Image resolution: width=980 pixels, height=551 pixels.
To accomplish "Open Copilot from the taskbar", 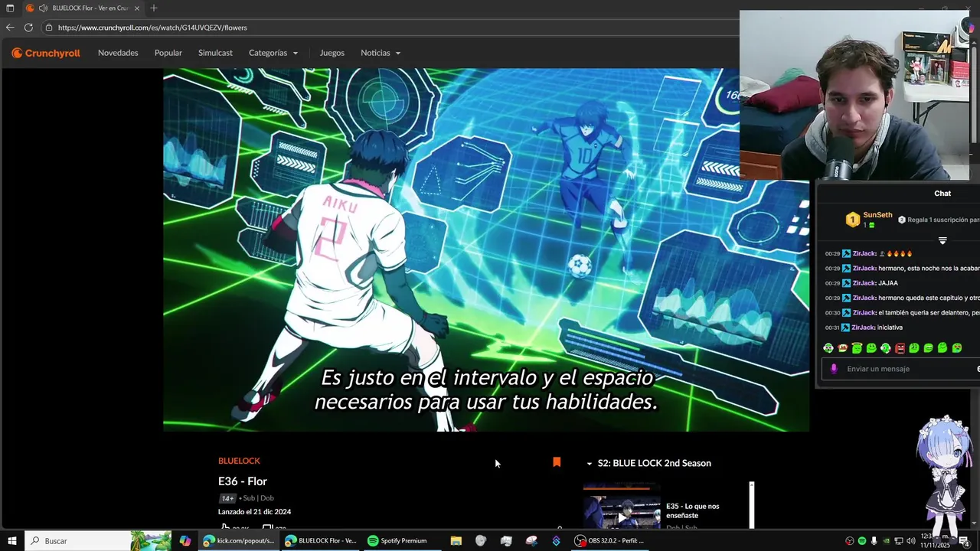I will 185,541.
